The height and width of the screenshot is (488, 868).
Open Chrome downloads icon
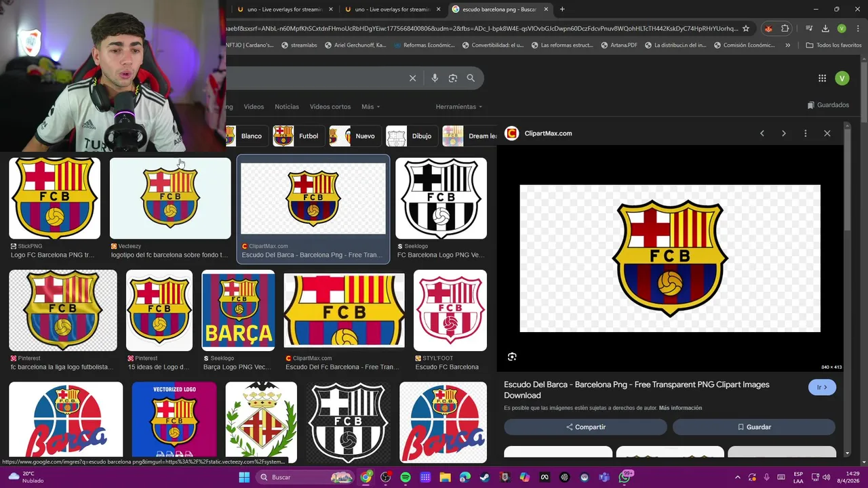pos(825,28)
